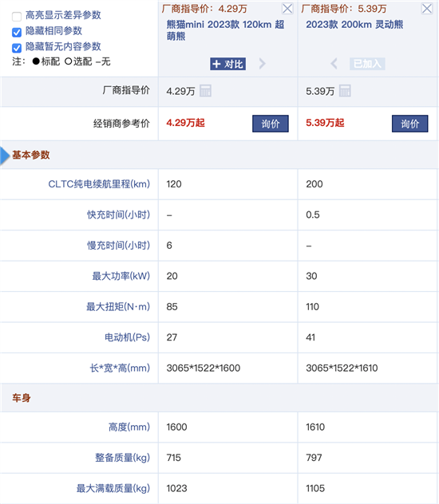Click the 最大扭矩(N·m) parameter link
The height and width of the screenshot is (504, 439).
point(118,307)
